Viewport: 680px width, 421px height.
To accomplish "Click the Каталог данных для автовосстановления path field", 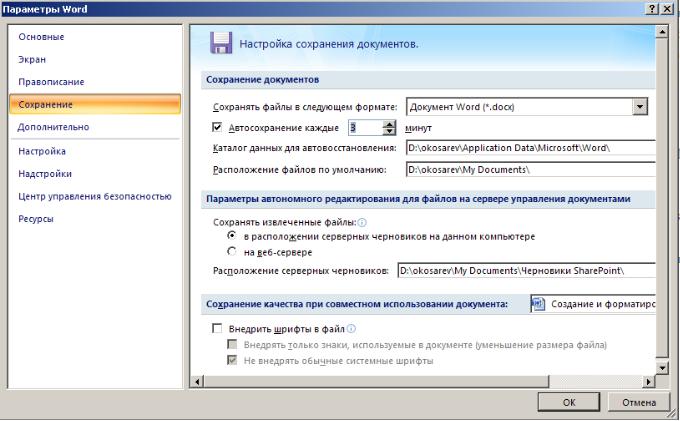I will click(531, 148).
